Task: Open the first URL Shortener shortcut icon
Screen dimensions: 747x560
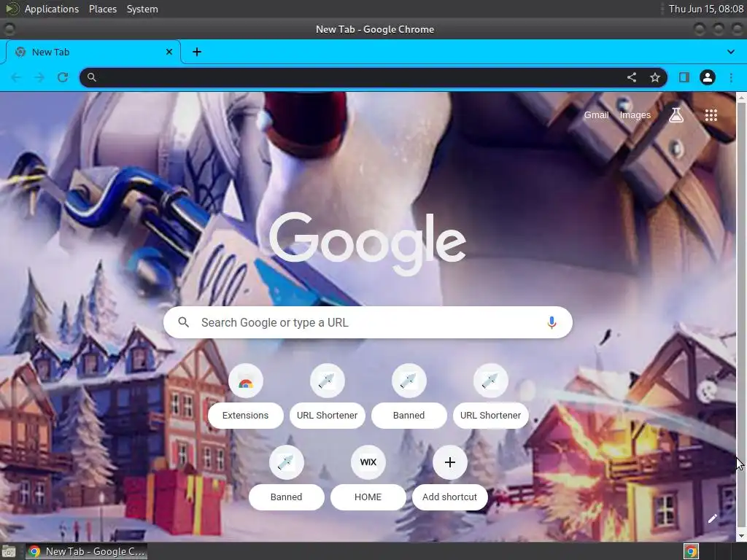Action: 328,381
